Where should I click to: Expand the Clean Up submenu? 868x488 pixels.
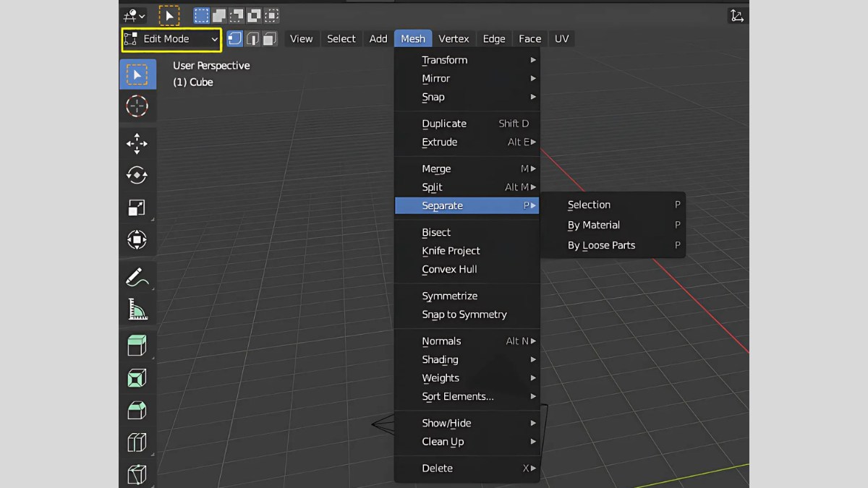[467, 442]
